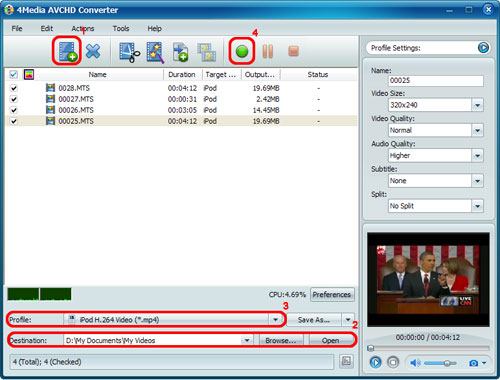
Task: Click the file icon next to 0028.MTS
Action: click(50, 88)
